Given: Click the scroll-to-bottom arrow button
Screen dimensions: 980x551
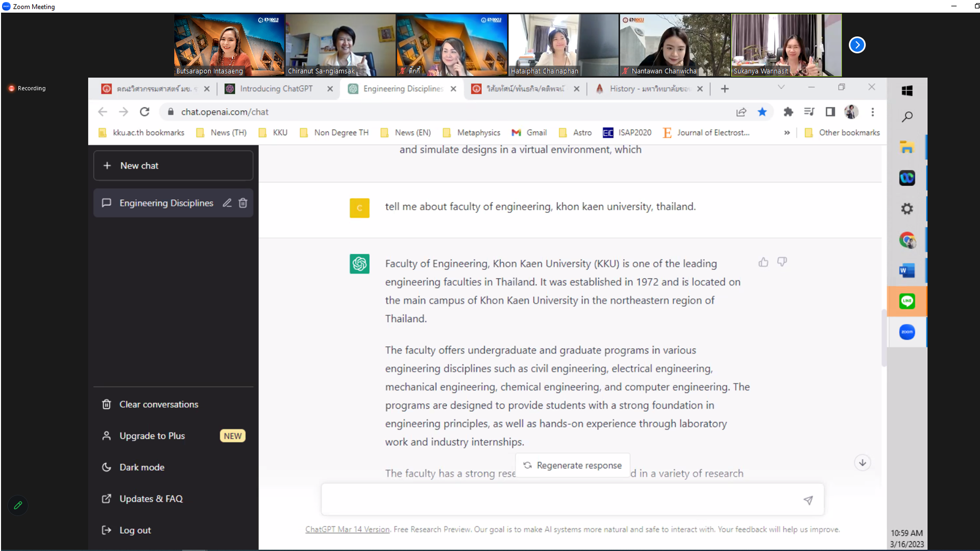Looking at the screenshot, I should 862,463.
